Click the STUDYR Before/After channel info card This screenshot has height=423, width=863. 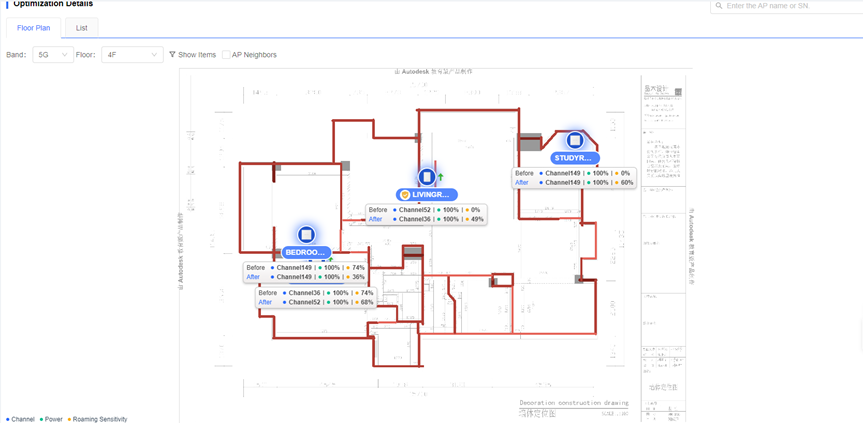click(574, 178)
